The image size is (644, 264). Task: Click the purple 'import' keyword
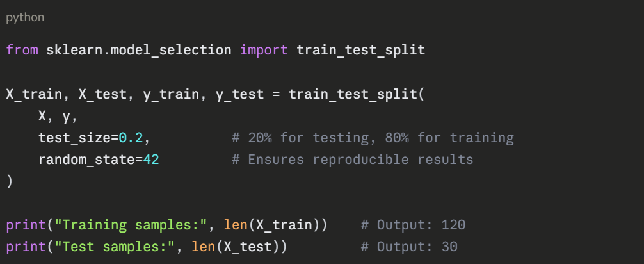click(x=264, y=50)
